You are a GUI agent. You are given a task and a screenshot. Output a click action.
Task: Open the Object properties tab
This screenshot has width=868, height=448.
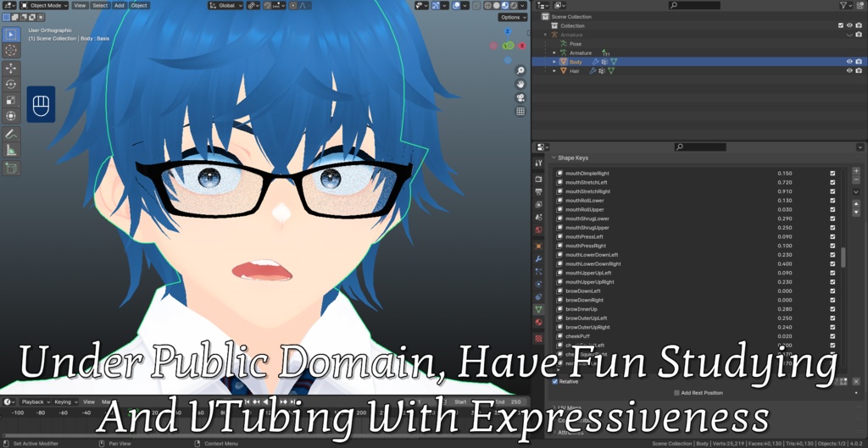tap(538, 246)
